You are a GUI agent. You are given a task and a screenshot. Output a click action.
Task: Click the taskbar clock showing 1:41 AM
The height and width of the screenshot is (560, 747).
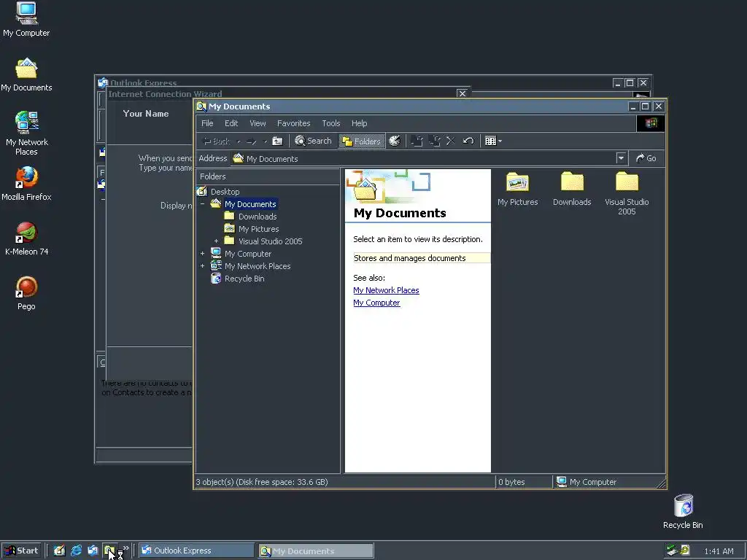tap(719, 551)
